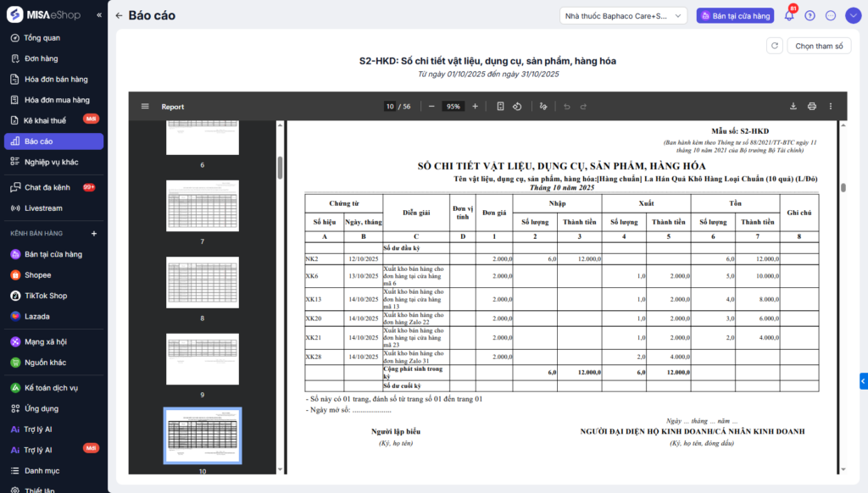This screenshot has height=493, width=868.
Task: Open the chat bubble icon in top bar
Action: tap(831, 15)
